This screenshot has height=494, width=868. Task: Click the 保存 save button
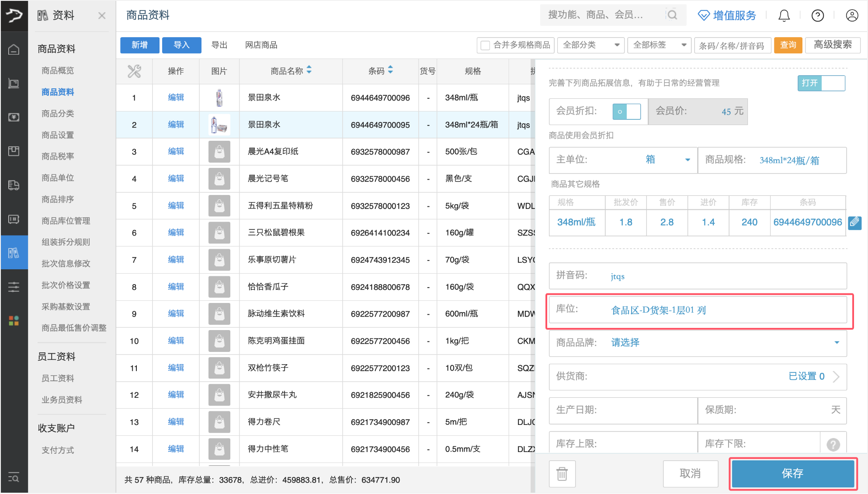(793, 473)
